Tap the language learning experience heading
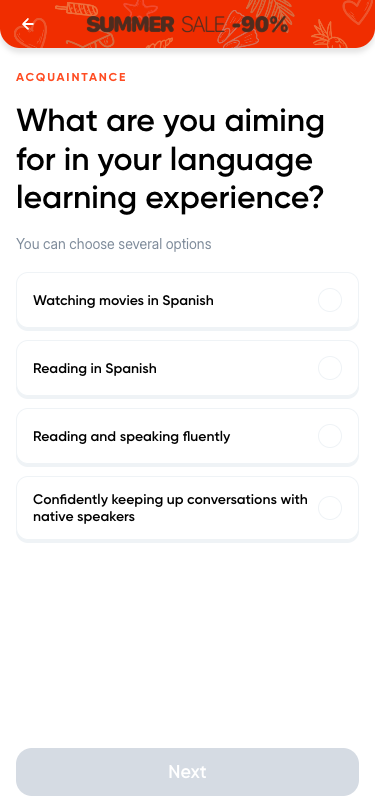 click(x=170, y=159)
